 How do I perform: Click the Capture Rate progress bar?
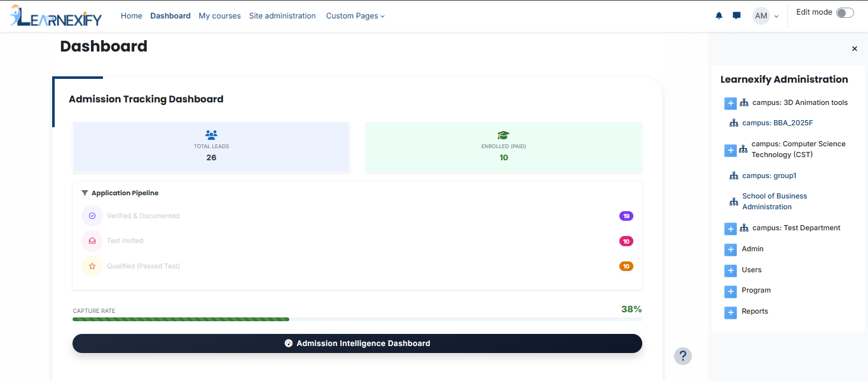357,319
